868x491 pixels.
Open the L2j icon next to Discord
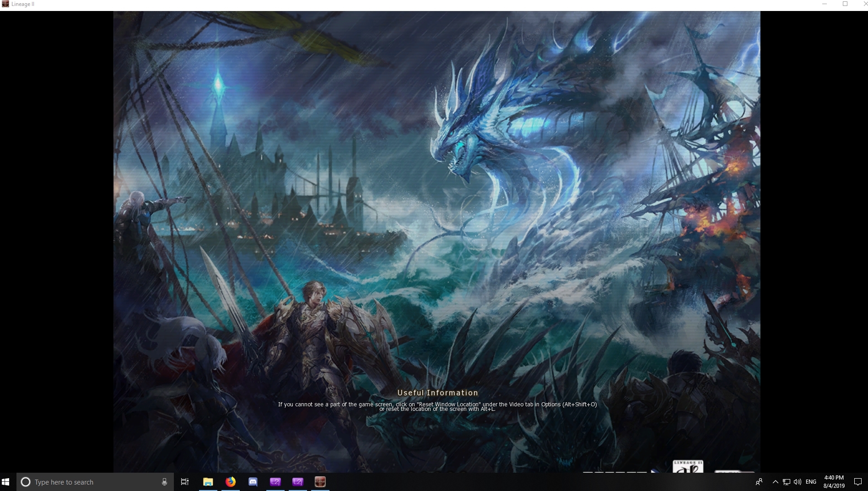(275, 482)
